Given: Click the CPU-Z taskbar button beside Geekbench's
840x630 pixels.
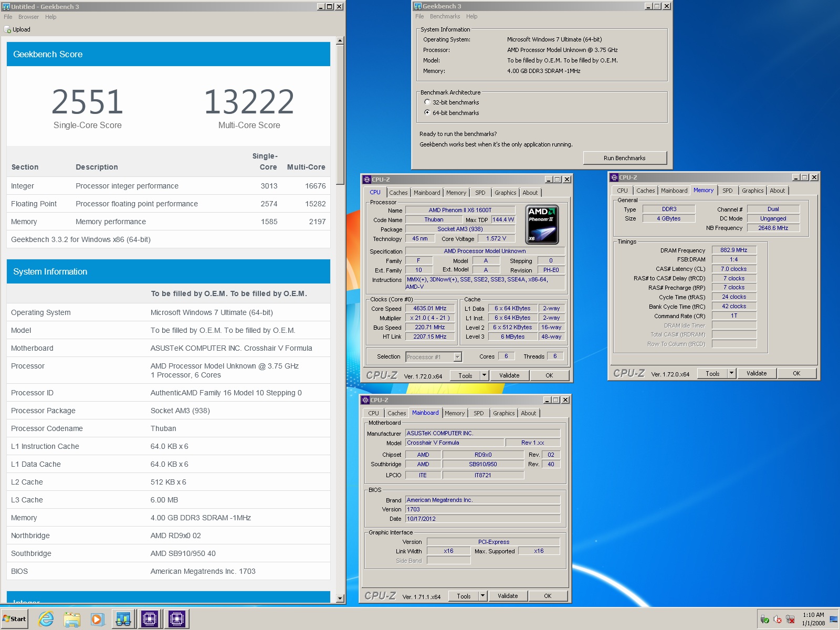Looking at the screenshot, I should [x=150, y=619].
